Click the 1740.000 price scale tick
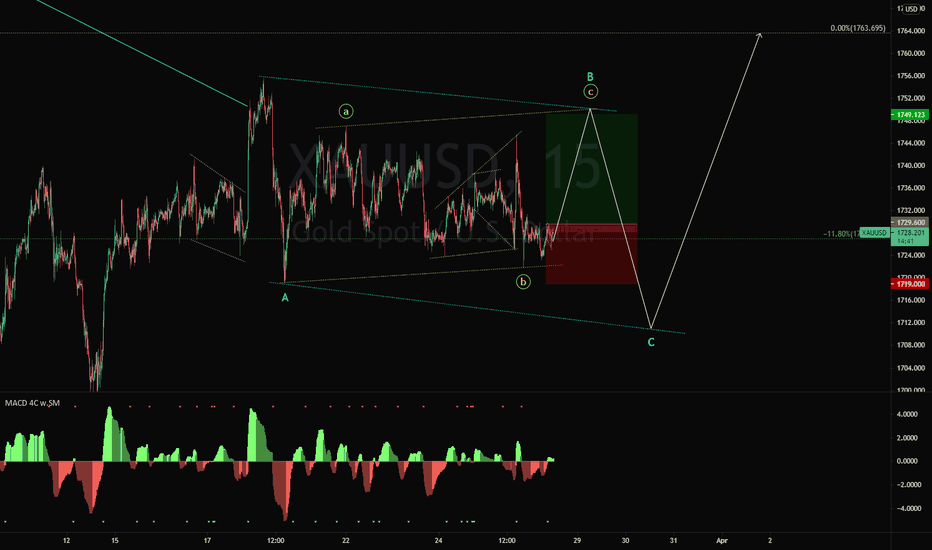Screen dimensions: 932x550 [911, 166]
